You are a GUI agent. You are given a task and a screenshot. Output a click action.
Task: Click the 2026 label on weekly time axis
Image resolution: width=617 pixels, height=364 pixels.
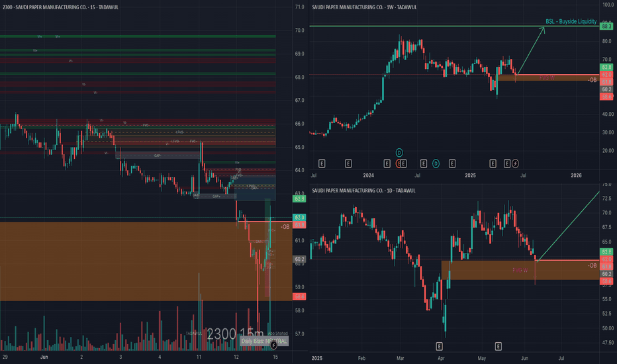pos(576,175)
